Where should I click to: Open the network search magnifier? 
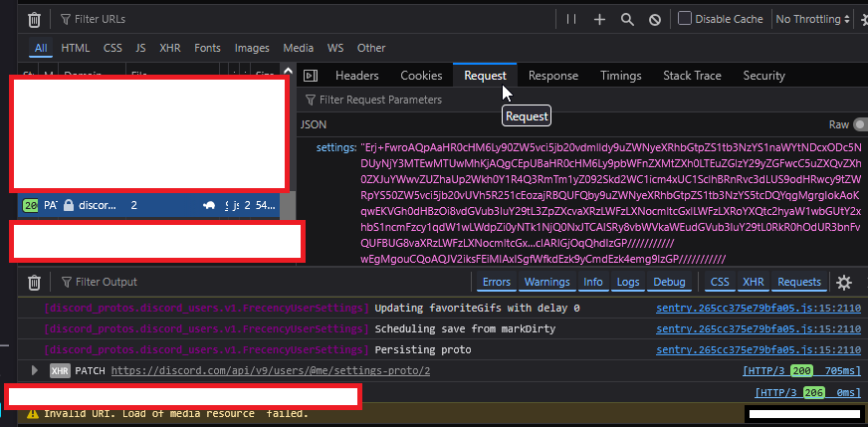pyautogui.click(x=627, y=19)
